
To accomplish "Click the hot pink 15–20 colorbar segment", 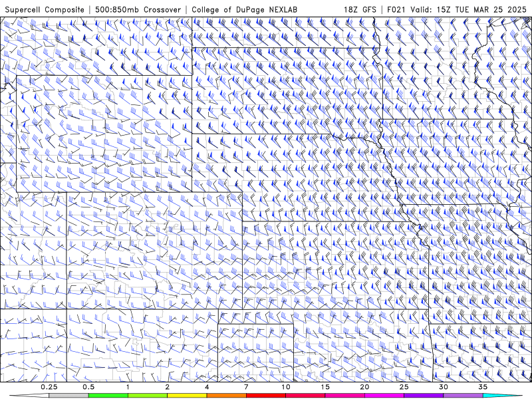I will point(344,396).
